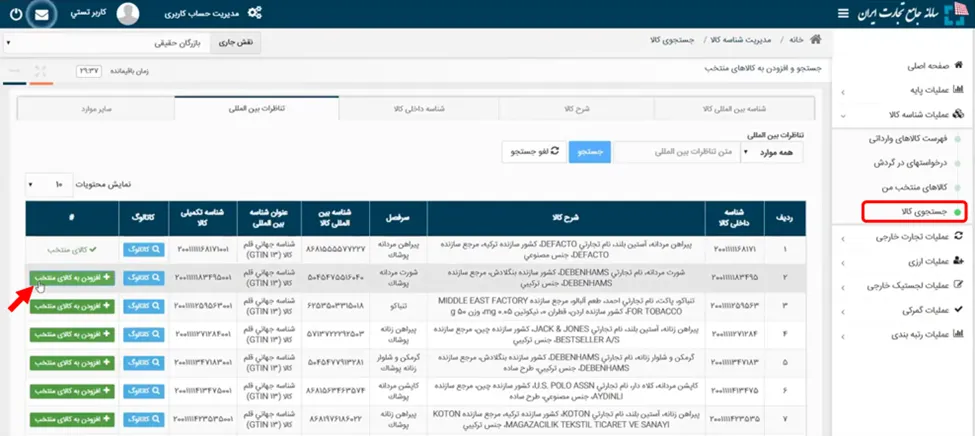Click the شرح کالا column header
Screen dimensions: 975x436
566,218
